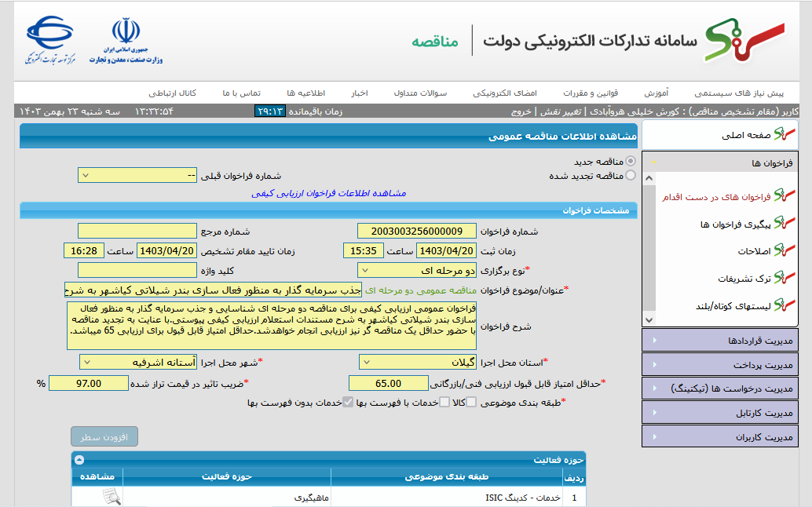Toggle the خدمات با فهرست بها checkbox
Image resolution: width=812 pixels, height=507 pixels.
[444, 402]
